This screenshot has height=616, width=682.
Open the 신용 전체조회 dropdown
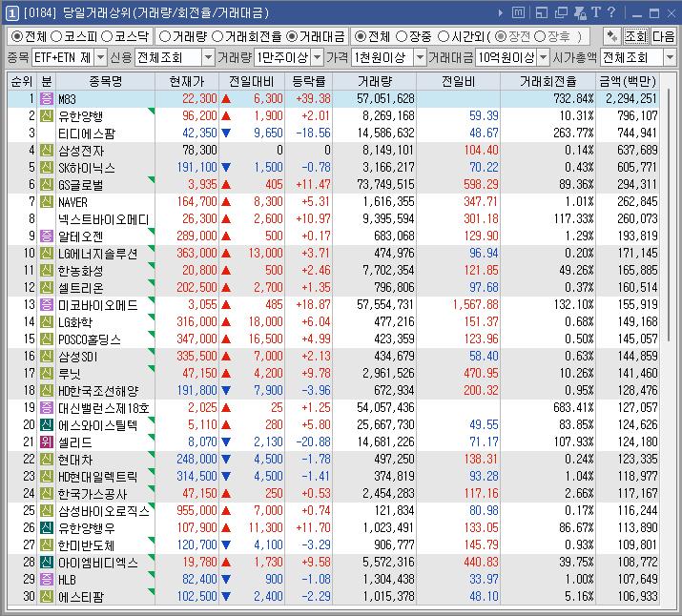(x=209, y=57)
